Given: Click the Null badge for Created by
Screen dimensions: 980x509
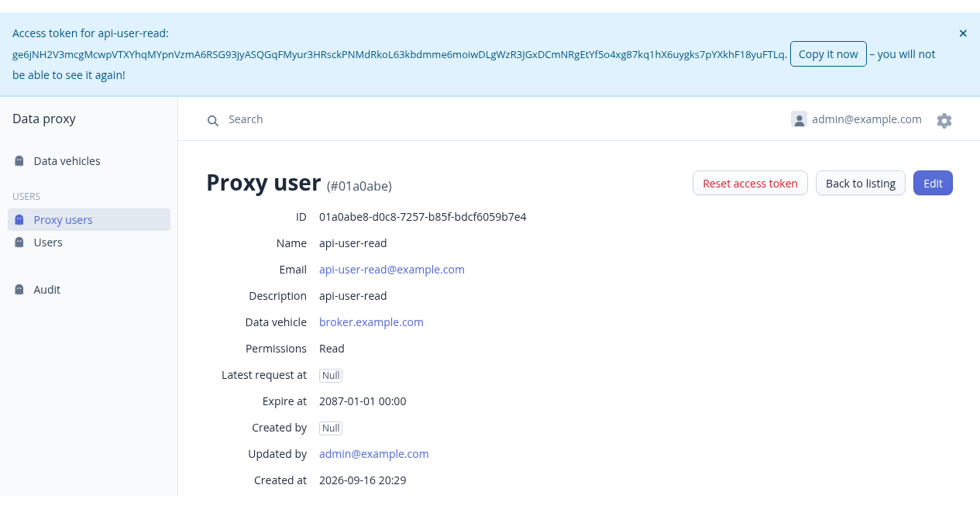Looking at the screenshot, I should point(331,428).
